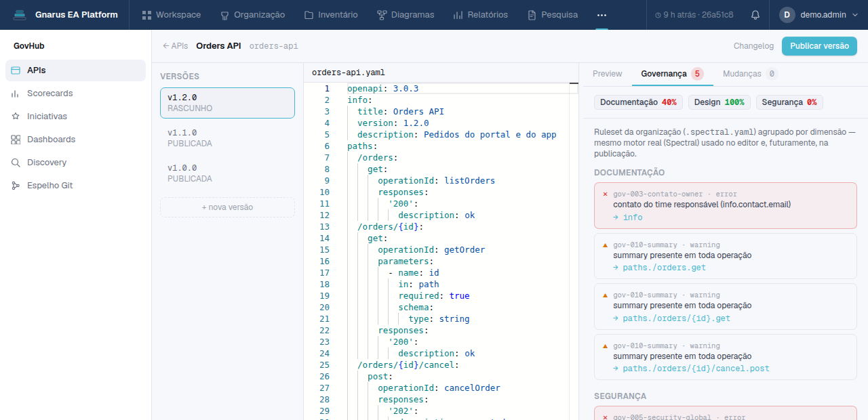The image size is (868, 420).
Task: Click the DOCUMENTAÇÃO section heading
Action: 629,173
